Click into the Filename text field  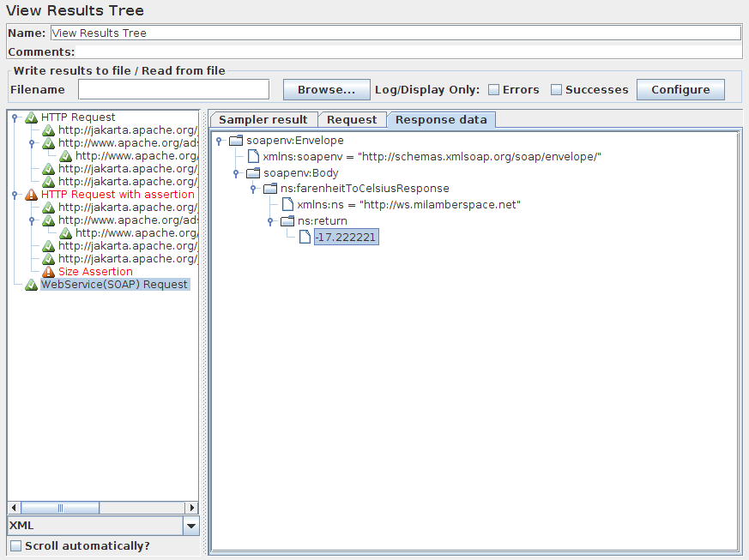point(173,90)
